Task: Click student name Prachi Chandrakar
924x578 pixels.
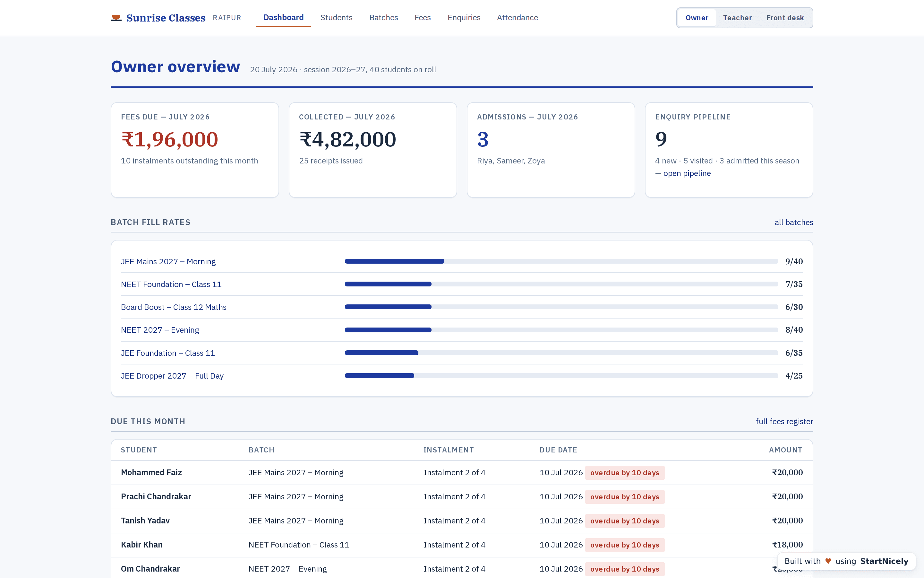Action: (x=156, y=496)
